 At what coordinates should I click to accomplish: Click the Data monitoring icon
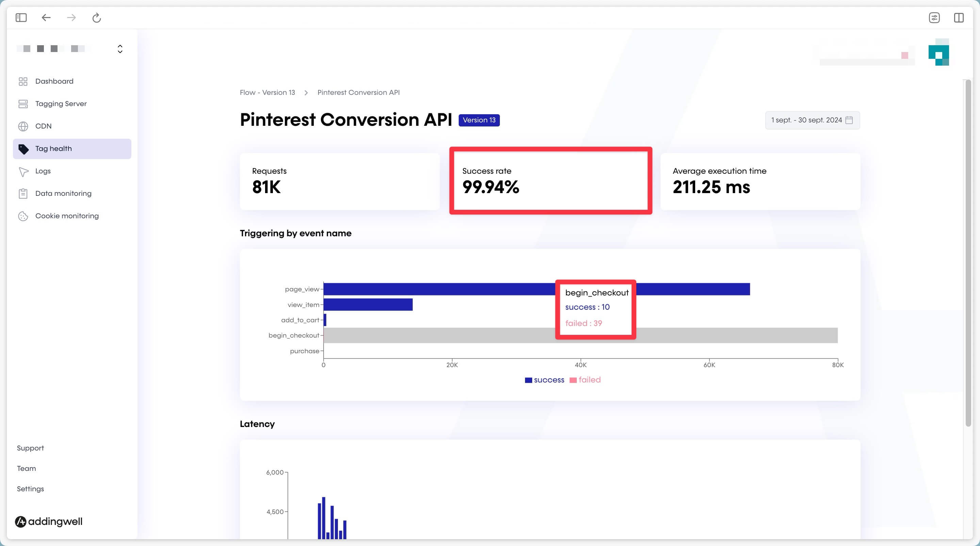click(23, 194)
